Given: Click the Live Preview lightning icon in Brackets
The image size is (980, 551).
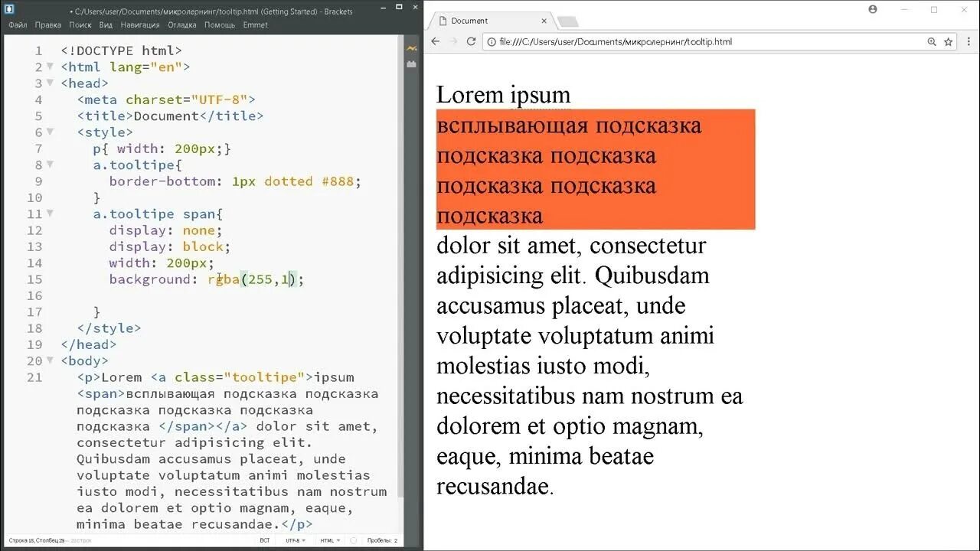Looking at the screenshot, I should pyautogui.click(x=412, y=49).
